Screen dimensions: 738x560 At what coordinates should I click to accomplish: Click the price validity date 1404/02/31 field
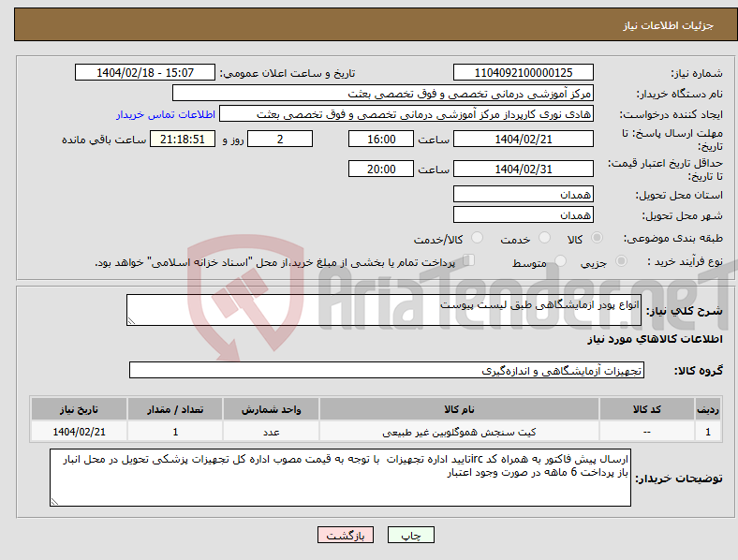[x=524, y=169]
